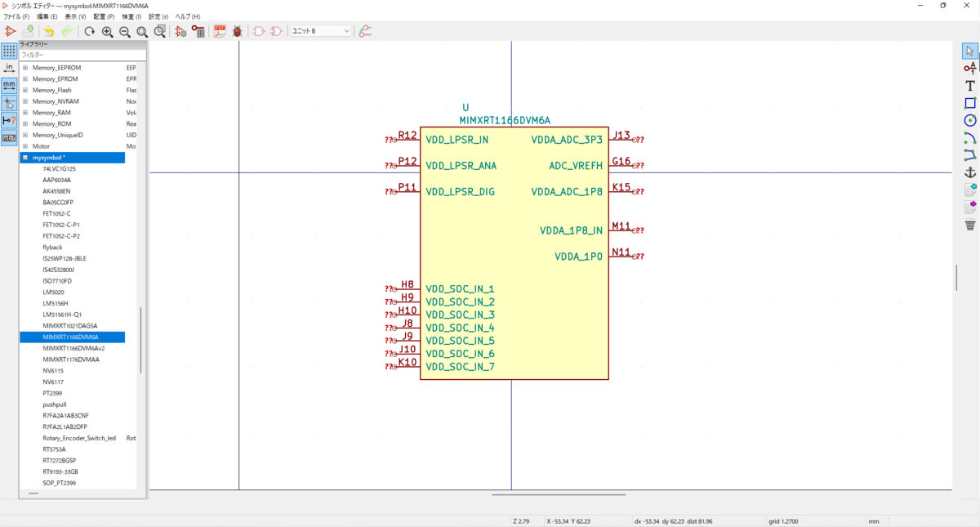Click the zoom in magnifier
980x527 pixels.
(107, 31)
